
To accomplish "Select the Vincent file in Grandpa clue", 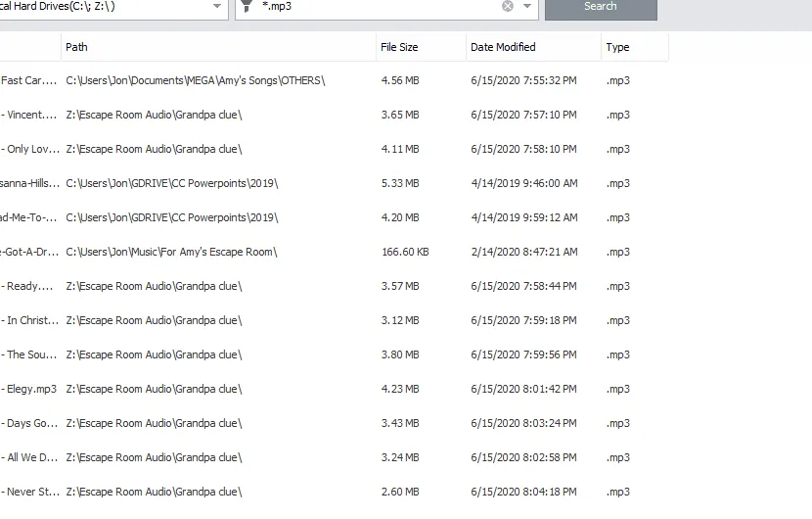I will click(31, 115).
